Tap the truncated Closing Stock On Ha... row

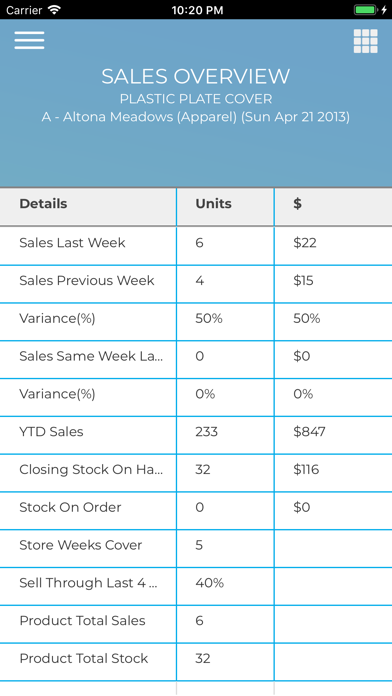(x=196, y=472)
